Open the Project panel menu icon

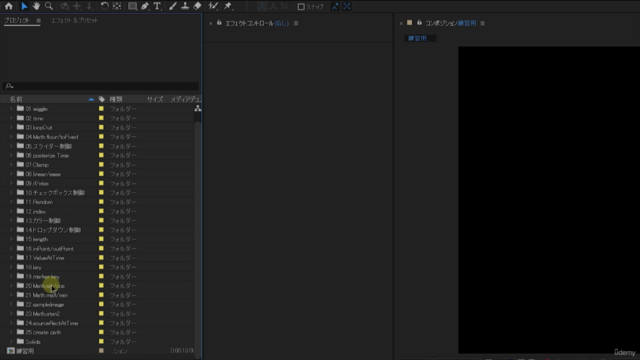pyautogui.click(x=38, y=20)
